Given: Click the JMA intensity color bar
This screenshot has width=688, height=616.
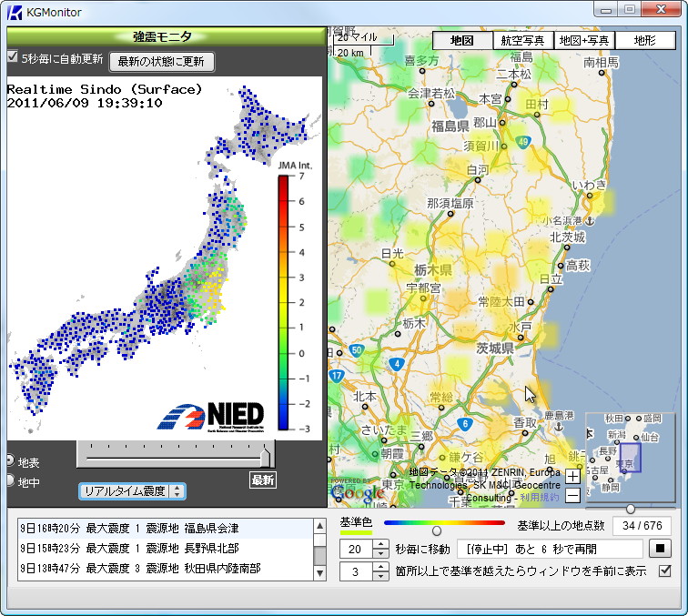Looking at the screenshot, I should click(283, 303).
